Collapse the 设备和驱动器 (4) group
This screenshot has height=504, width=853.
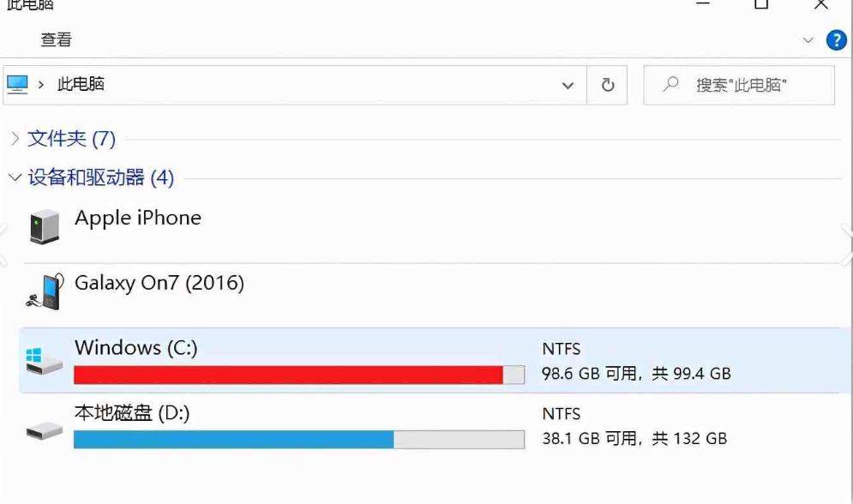15,177
